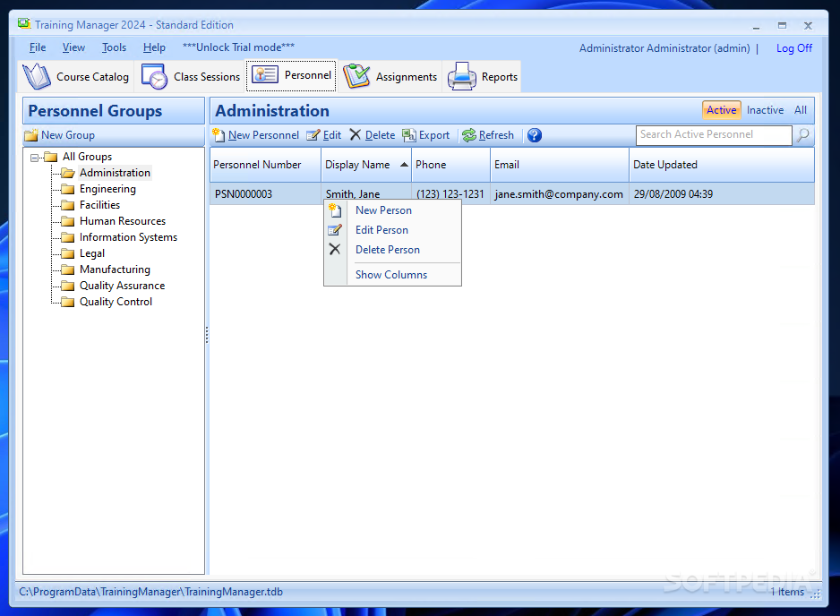Click the open Administration folder icon
Screen dimensions: 840x616
tap(67, 173)
